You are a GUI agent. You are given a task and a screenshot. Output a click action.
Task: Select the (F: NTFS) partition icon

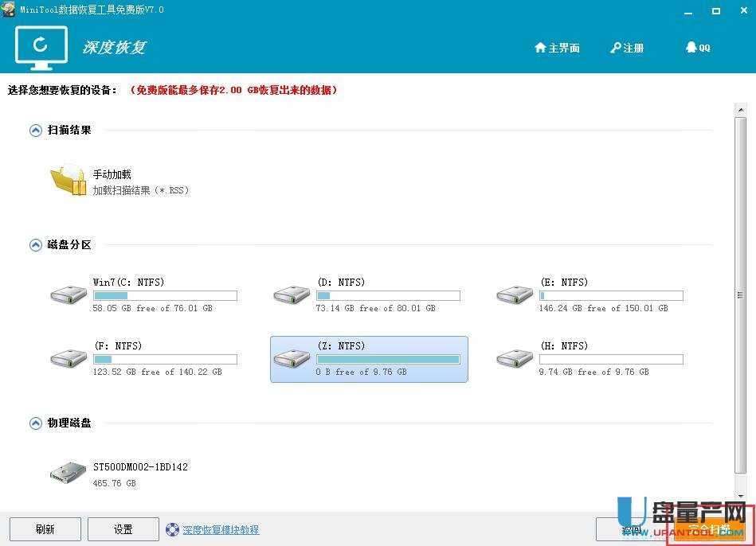pyautogui.click(x=68, y=358)
